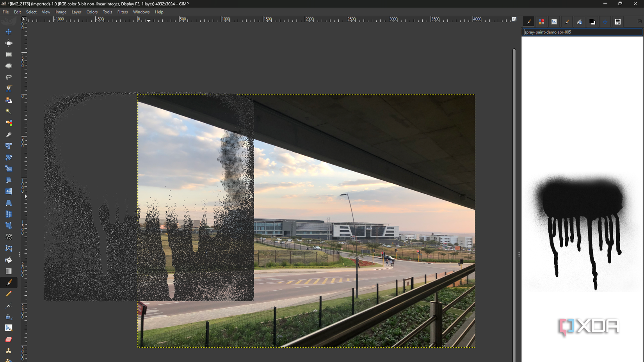644x362 pixels.
Task: Open the Windows menu
Action: [141, 12]
